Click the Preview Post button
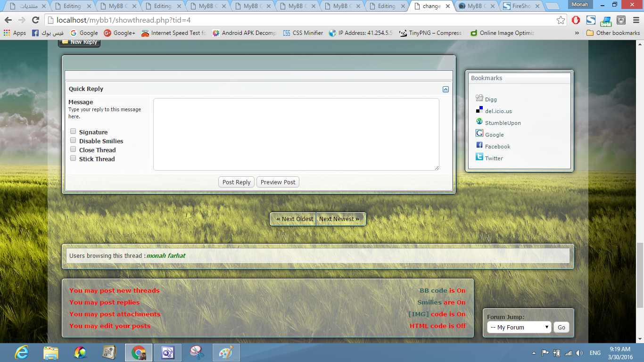The width and height of the screenshot is (644, 362). coord(278,182)
